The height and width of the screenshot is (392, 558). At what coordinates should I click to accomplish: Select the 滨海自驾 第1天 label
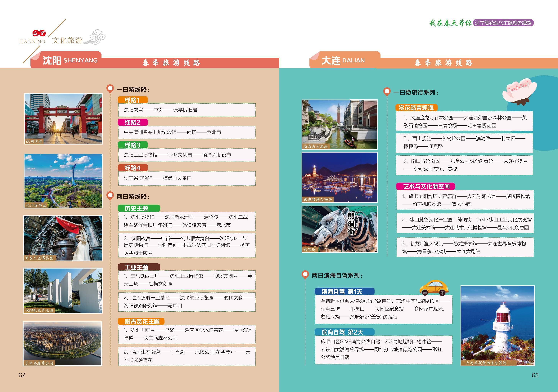pyautogui.click(x=344, y=292)
